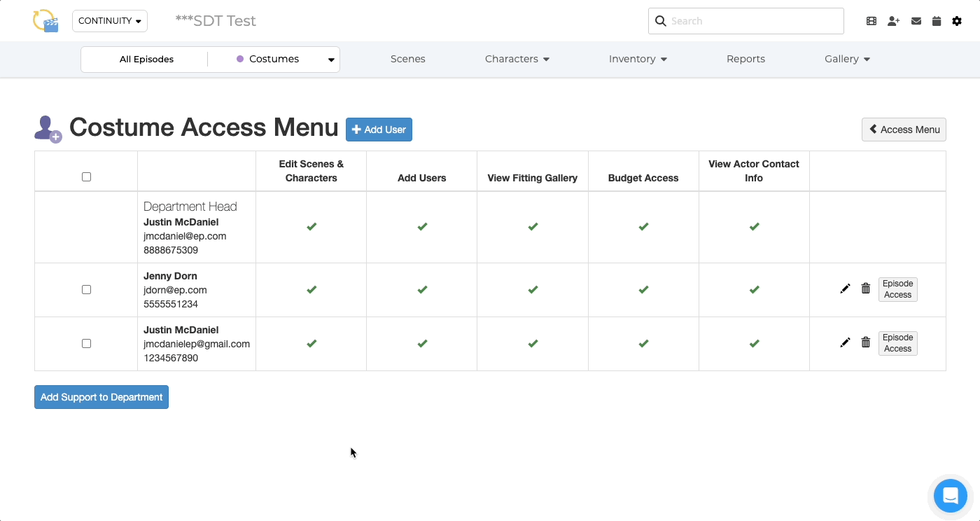Click the add-user icon in top bar
This screenshot has width=980, height=521.
[x=893, y=21]
